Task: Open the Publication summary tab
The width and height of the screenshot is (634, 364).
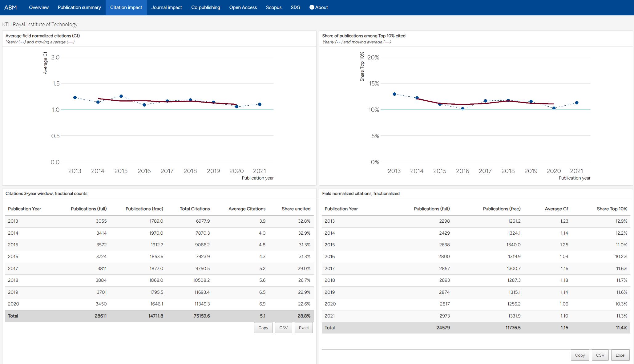Action: (79, 7)
